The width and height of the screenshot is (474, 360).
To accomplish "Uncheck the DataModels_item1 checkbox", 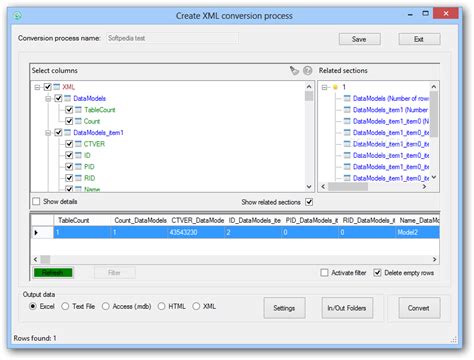I will coord(58,132).
